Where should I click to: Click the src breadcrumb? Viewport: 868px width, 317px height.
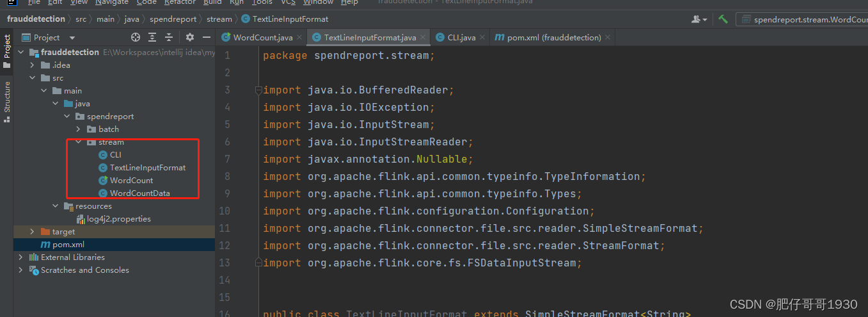tap(81, 19)
